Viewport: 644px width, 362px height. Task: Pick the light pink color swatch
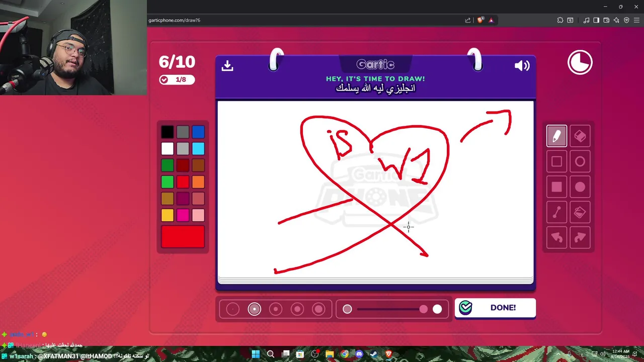pos(198,215)
